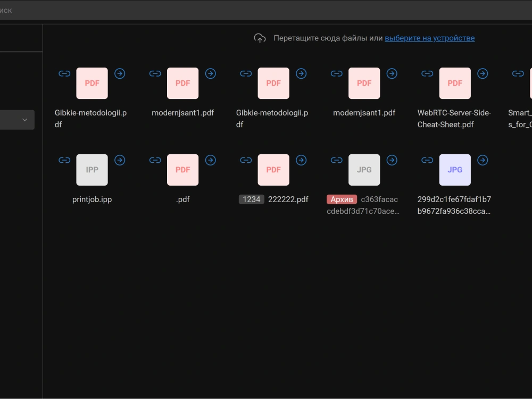532x399 pixels.
Task: Open arrow next to WebRTC-Server-Side-Cheat-Sheet.pdf
Action: click(483, 73)
